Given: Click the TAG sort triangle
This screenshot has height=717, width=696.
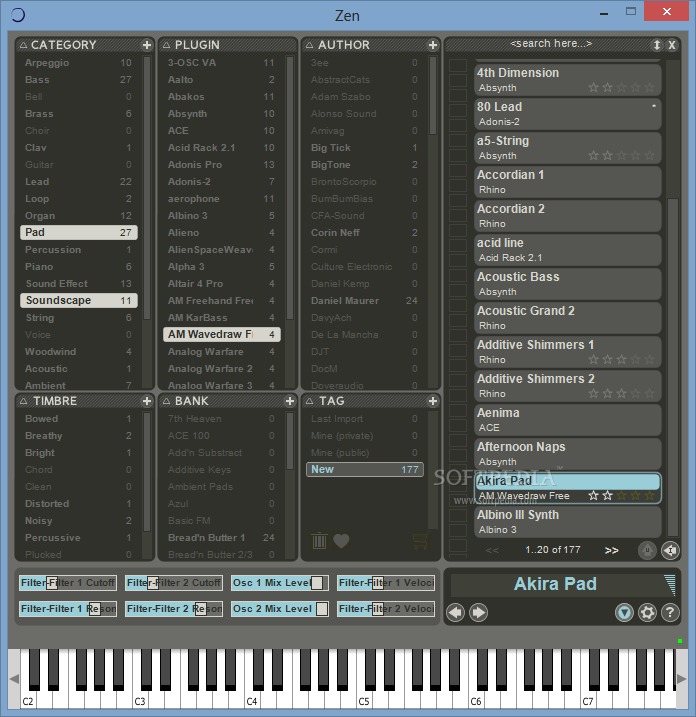Looking at the screenshot, I should click(310, 401).
